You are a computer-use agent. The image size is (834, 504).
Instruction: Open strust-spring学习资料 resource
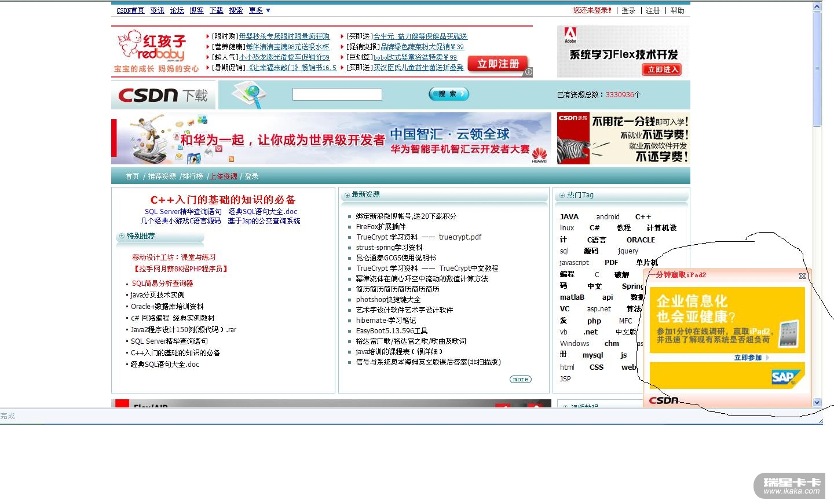(x=389, y=248)
